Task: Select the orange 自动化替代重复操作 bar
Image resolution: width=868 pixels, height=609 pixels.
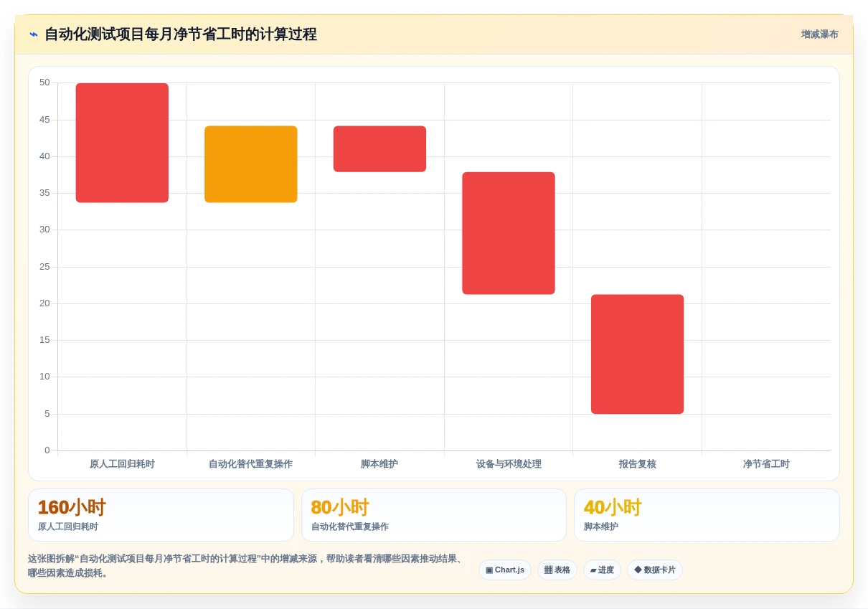Action: [x=251, y=164]
